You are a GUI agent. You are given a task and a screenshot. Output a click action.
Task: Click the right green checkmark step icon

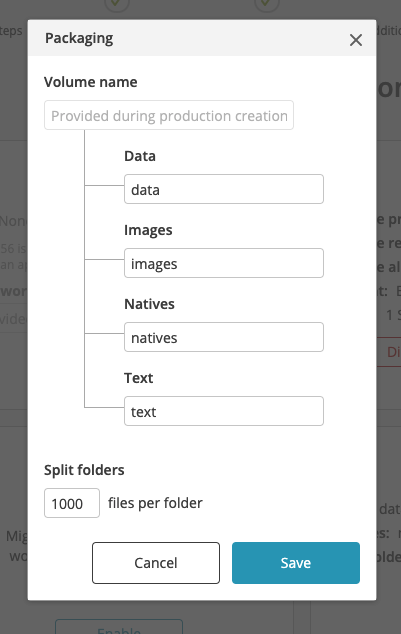click(266, 4)
